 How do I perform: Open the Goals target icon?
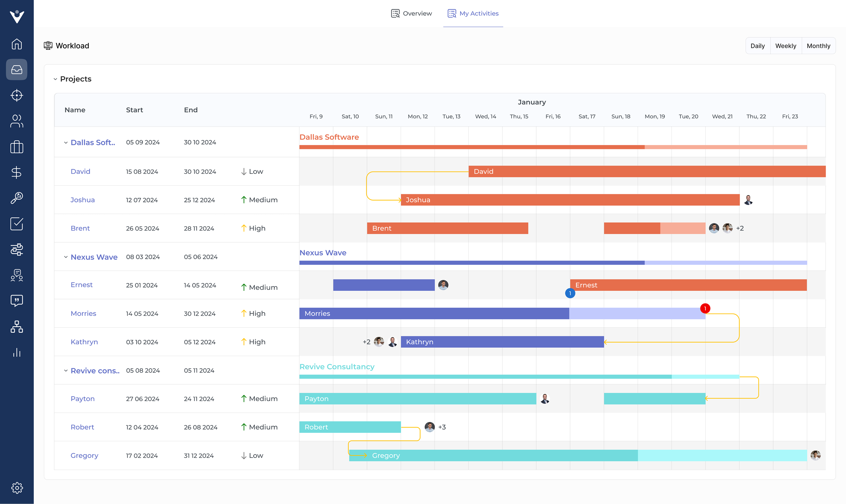[x=16, y=95]
